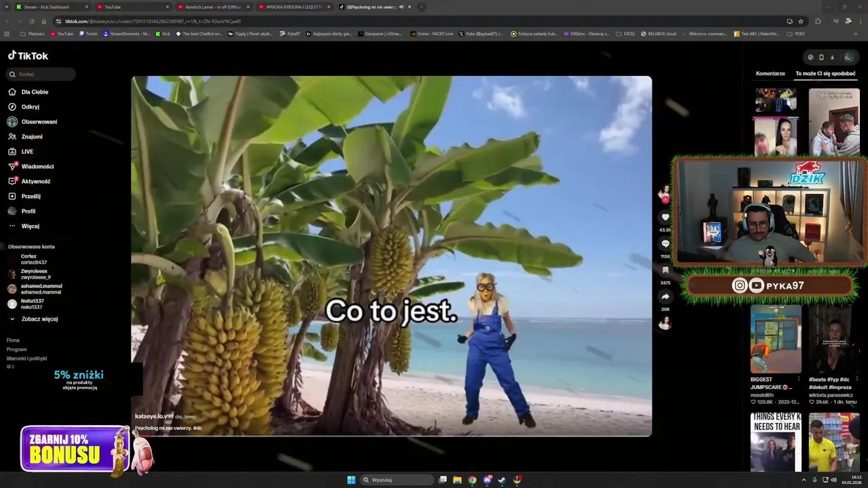Open THINGS EVERY K NEEDS TO HEAR thumbnail
This screenshot has height=488, width=868.
pyautogui.click(x=776, y=441)
